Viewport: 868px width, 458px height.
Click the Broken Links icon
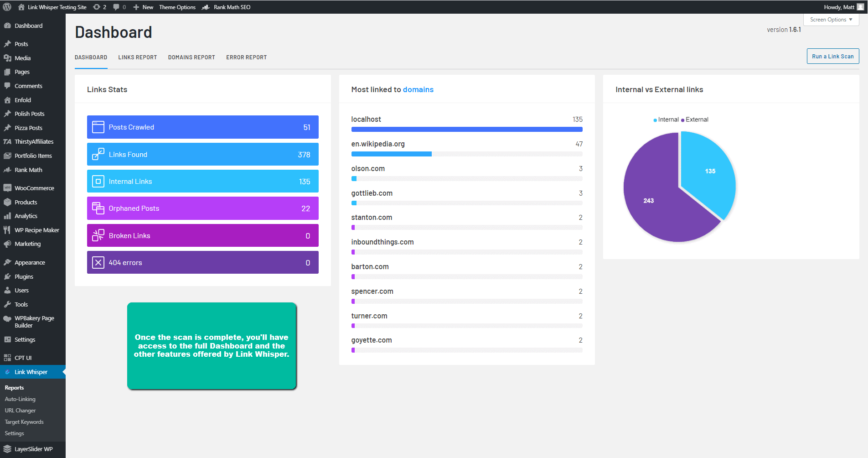(98, 235)
